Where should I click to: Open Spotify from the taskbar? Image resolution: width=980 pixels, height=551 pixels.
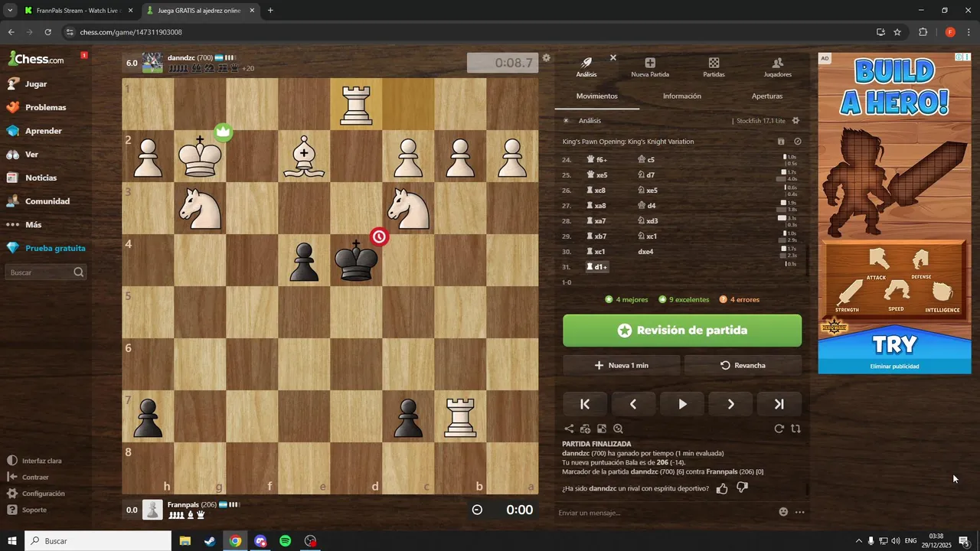pos(285,541)
